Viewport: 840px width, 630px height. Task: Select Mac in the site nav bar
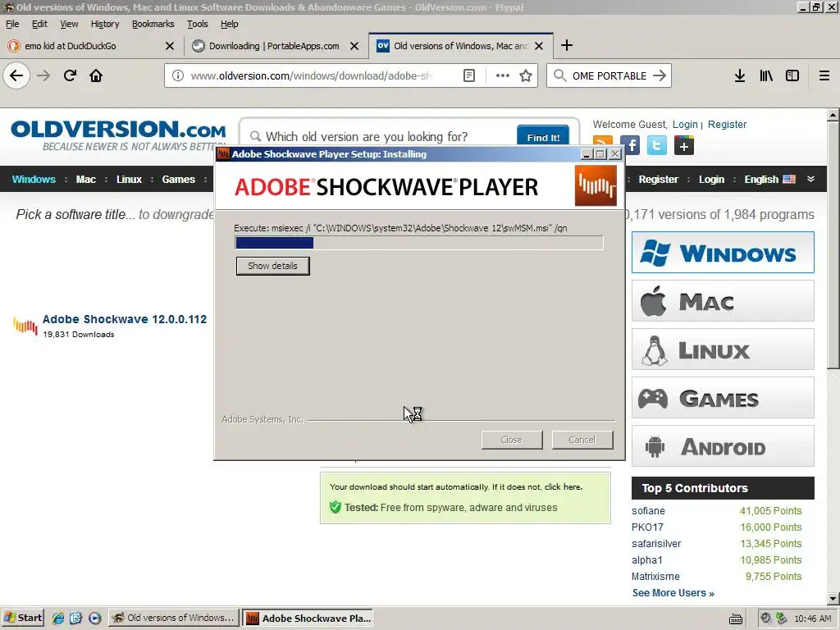tap(85, 179)
